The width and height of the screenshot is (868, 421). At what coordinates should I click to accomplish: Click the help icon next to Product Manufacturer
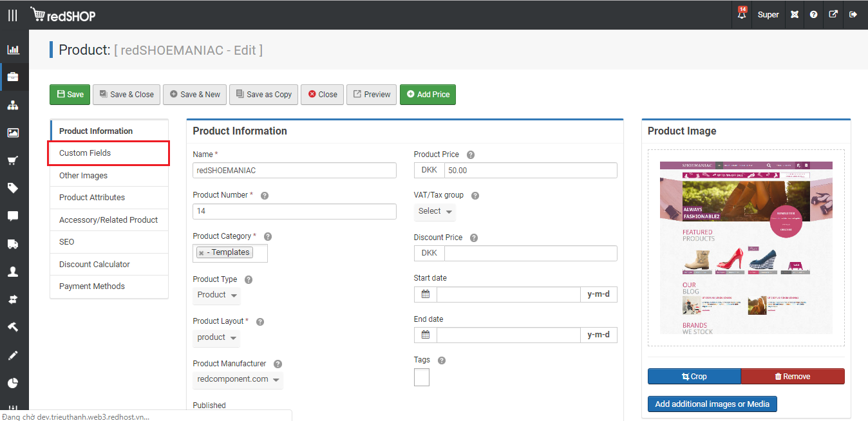click(x=278, y=364)
